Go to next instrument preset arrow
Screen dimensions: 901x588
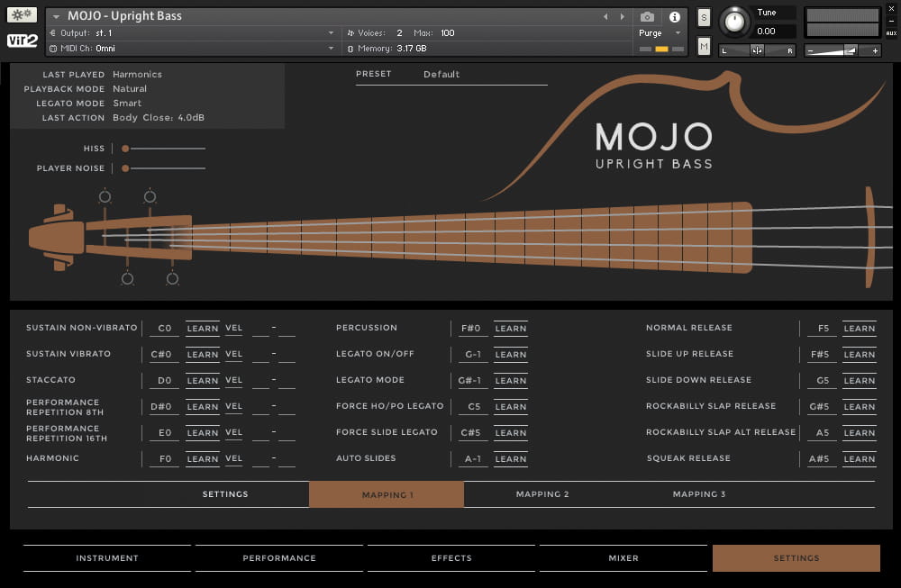click(622, 16)
